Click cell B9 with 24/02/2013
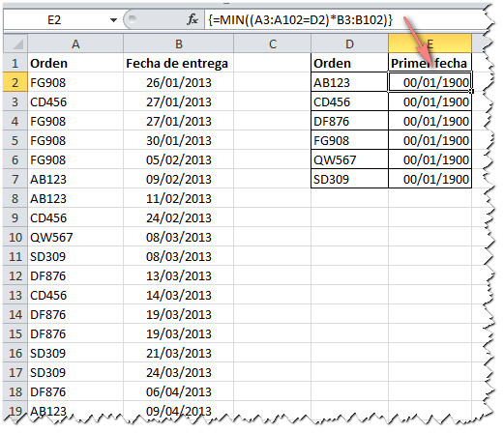This screenshot has width=504, height=433. [x=178, y=217]
